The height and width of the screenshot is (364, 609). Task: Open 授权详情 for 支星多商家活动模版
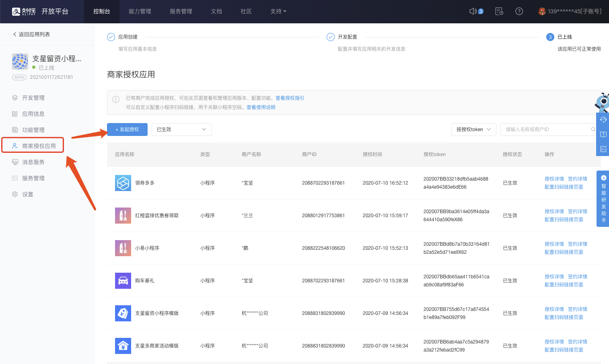[554, 342]
